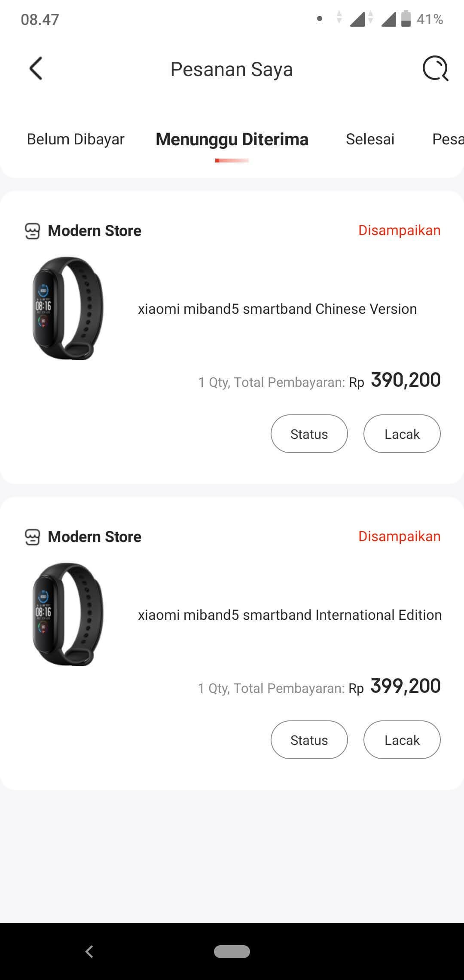
Task: Track the Chinese Version order with Lacak
Action: (x=402, y=434)
